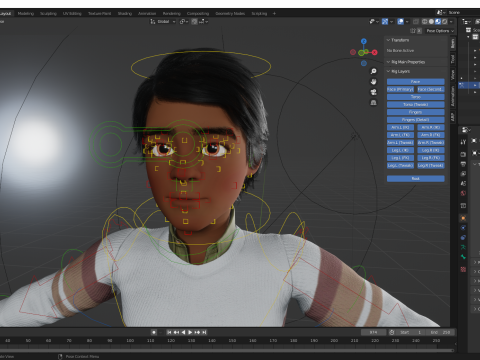Toggle the Fingers rig layer
480x360 pixels.
(415, 112)
